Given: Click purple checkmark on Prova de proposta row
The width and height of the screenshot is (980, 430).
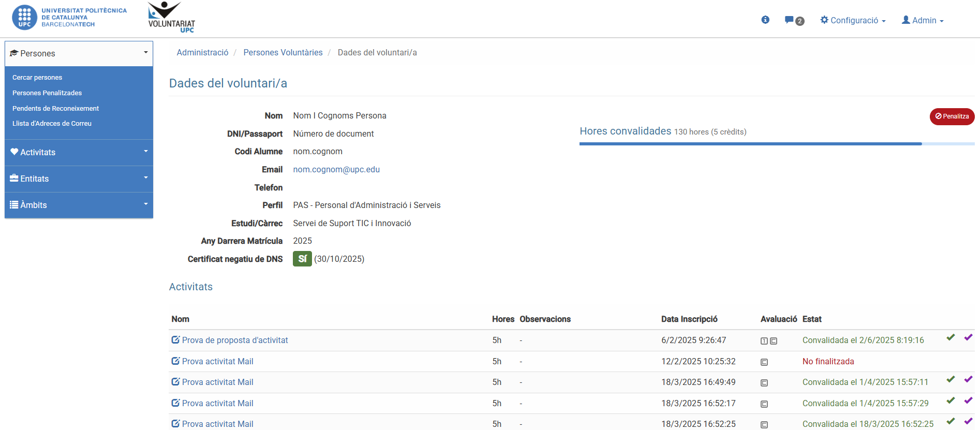Looking at the screenshot, I should tap(968, 337).
